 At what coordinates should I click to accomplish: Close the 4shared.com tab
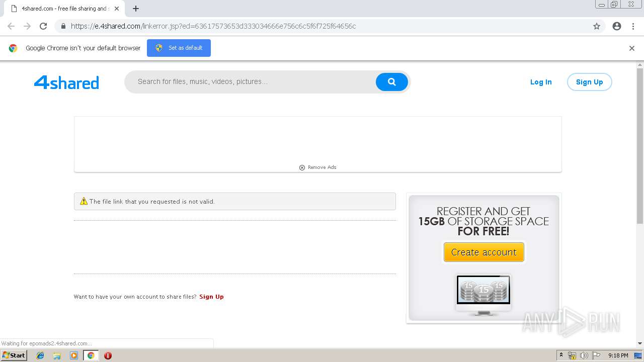tap(117, 9)
